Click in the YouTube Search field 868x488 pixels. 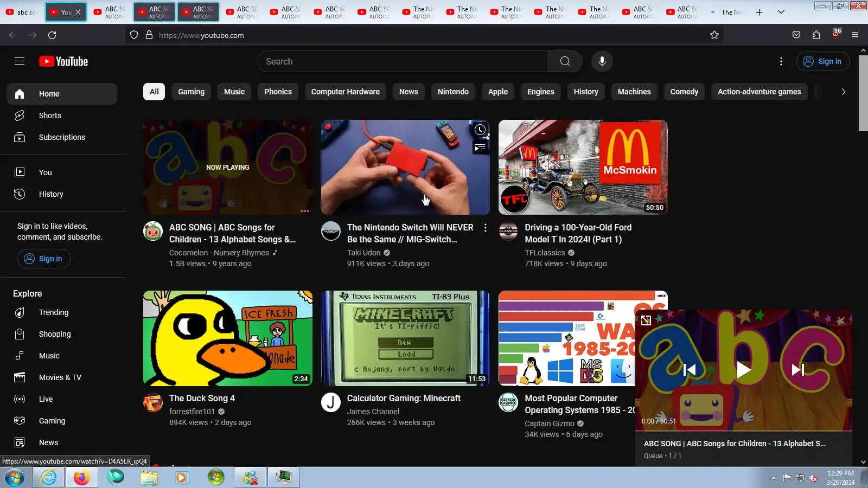403,61
